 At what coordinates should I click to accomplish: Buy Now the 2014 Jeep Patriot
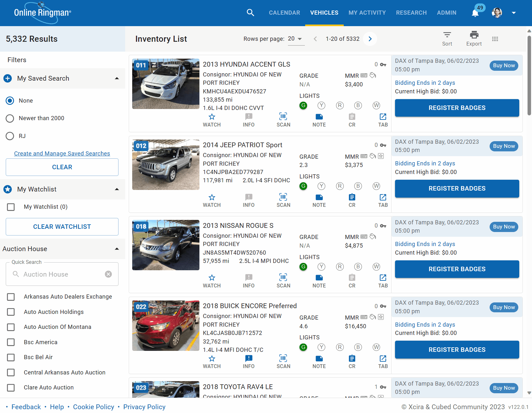coord(504,146)
